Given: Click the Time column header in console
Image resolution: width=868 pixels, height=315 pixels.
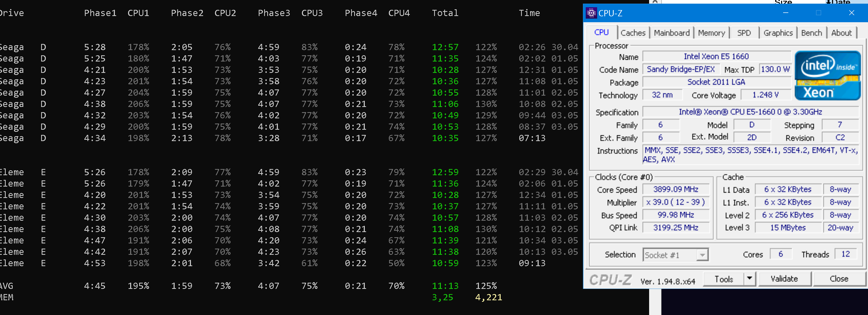Looking at the screenshot, I should [x=529, y=13].
